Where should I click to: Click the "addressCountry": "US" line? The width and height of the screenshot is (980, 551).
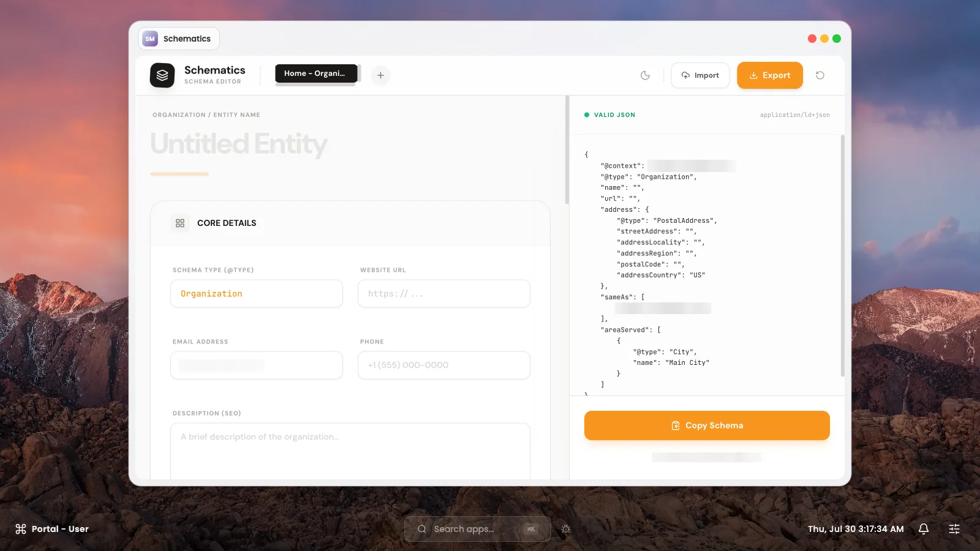point(661,275)
